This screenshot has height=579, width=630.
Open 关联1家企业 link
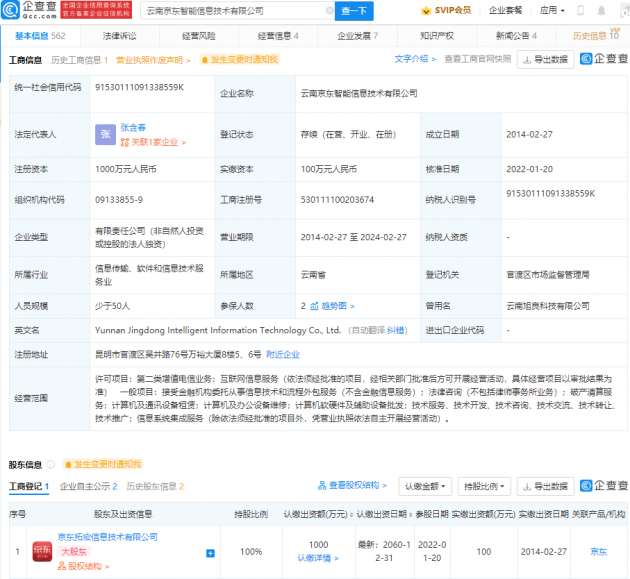coord(153,142)
